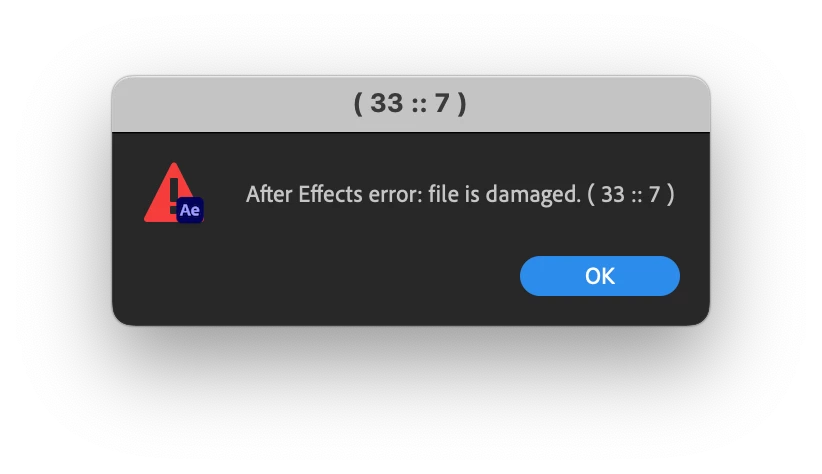Select the ( 33 :: 7 ) dialog title
The height and width of the screenshot is (474, 822).
pyautogui.click(x=410, y=103)
